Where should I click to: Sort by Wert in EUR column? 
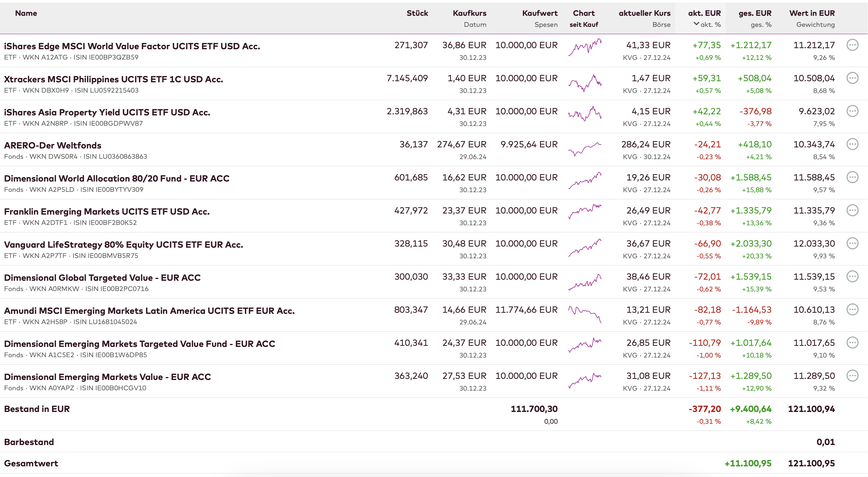point(812,13)
